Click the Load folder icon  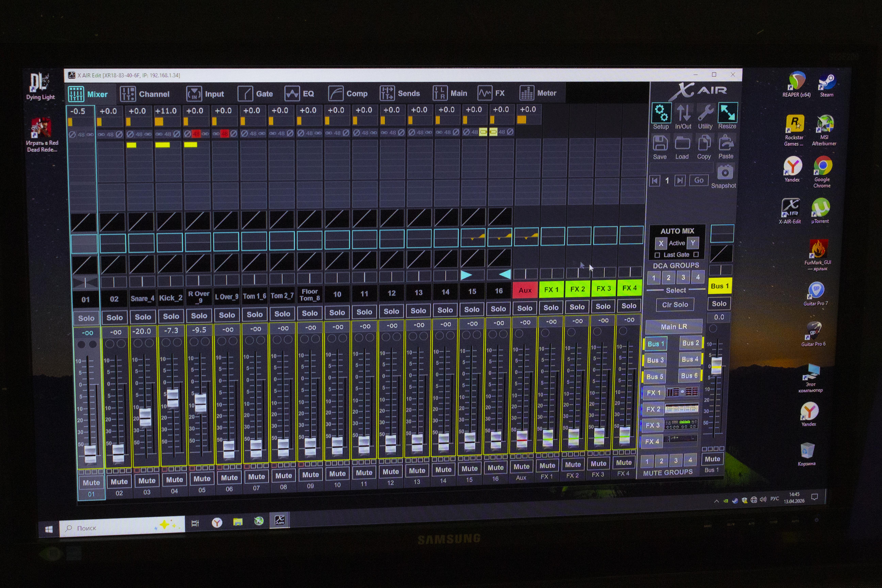tap(682, 143)
